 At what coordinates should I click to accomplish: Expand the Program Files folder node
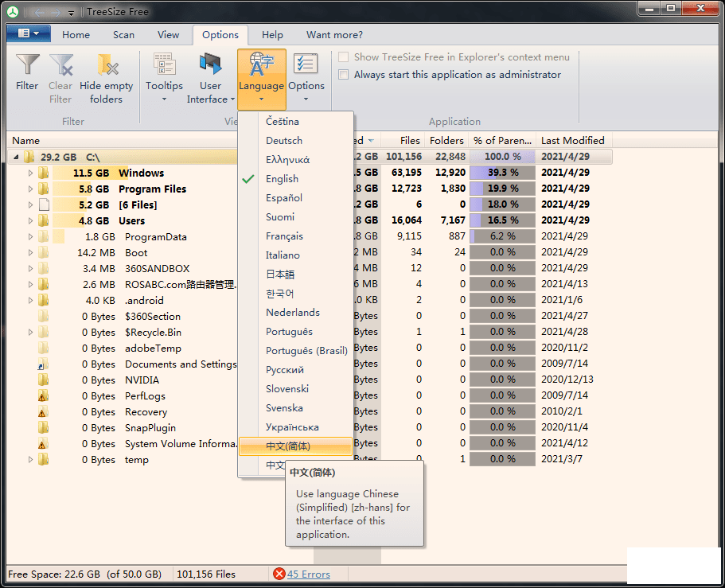coord(30,189)
